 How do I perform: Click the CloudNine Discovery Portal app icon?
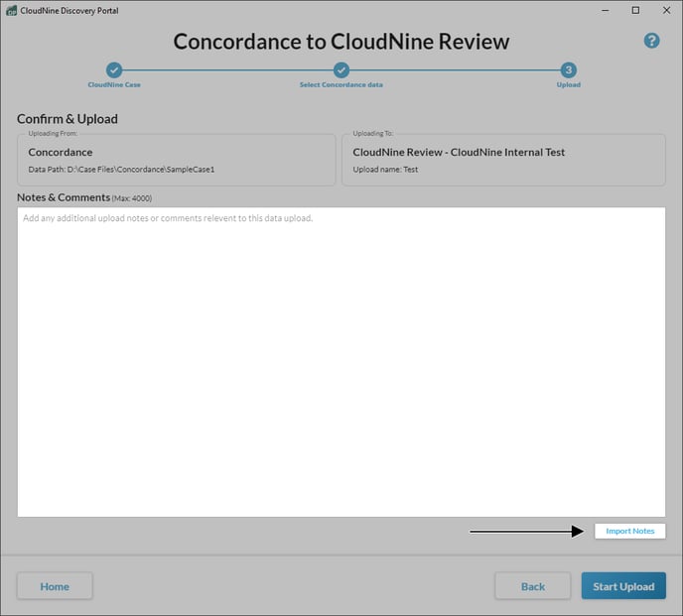pos(11,11)
